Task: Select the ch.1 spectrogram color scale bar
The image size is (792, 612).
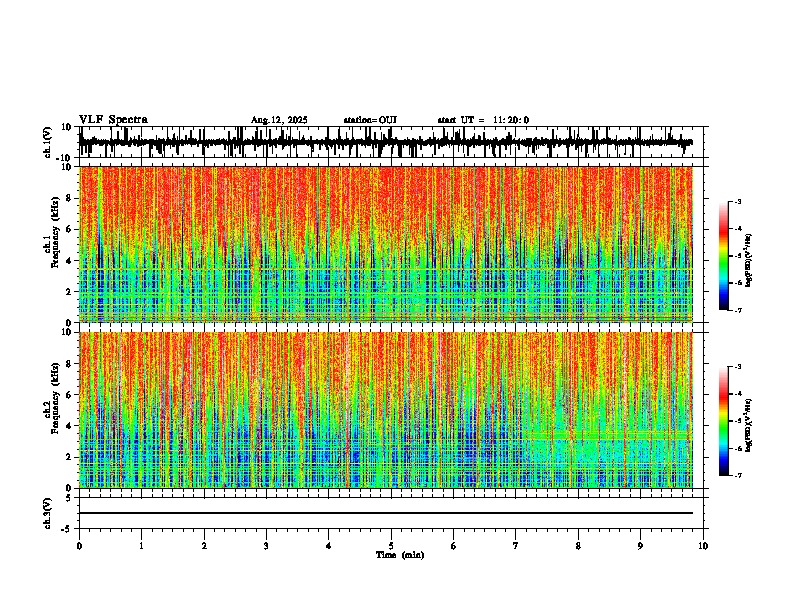Action: 723,256
